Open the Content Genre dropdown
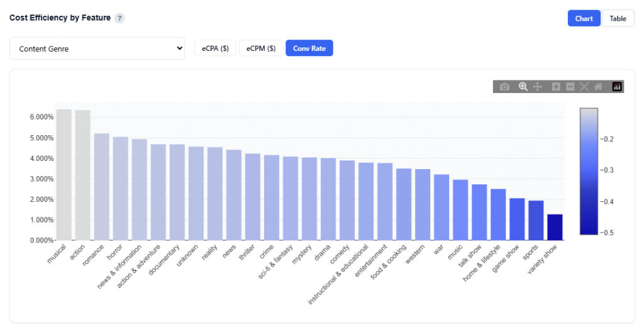The width and height of the screenshot is (644, 330). coord(97,48)
